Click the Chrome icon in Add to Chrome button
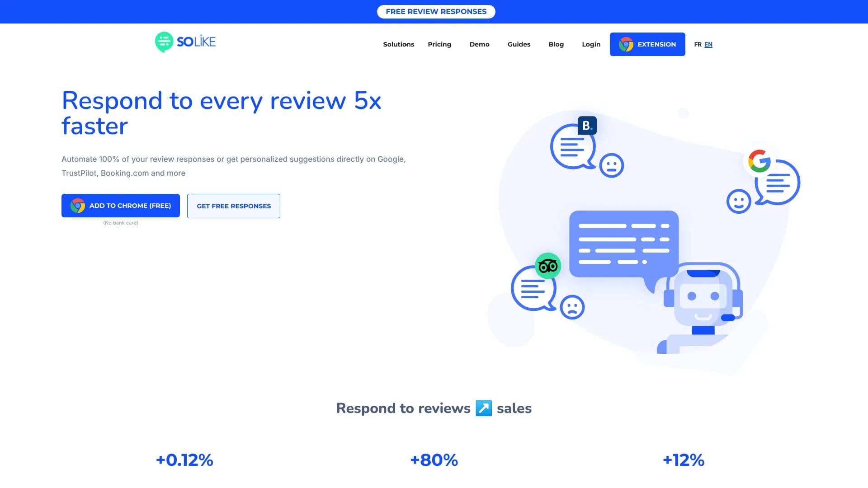The width and height of the screenshot is (868, 488). (x=78, y=206)
